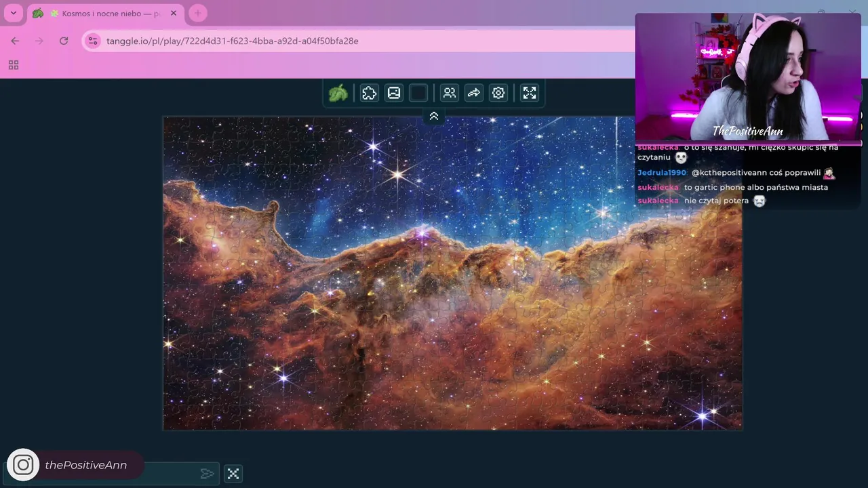Send the chat message arrow
The image size is (868, 488).
click(208, 474)
